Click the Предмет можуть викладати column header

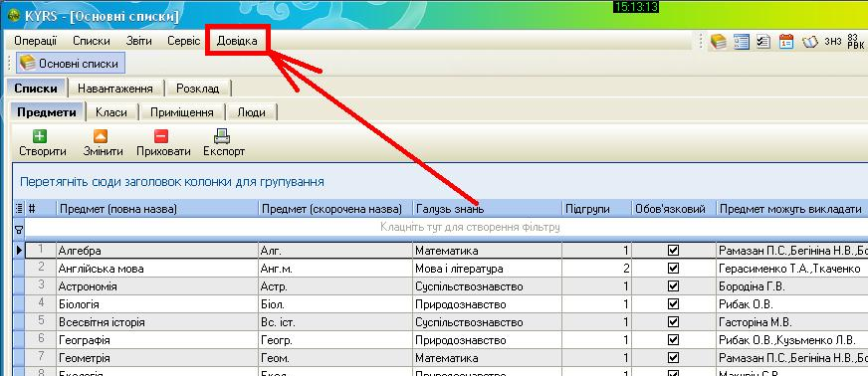pyautogui.click(x=791, y=209)
